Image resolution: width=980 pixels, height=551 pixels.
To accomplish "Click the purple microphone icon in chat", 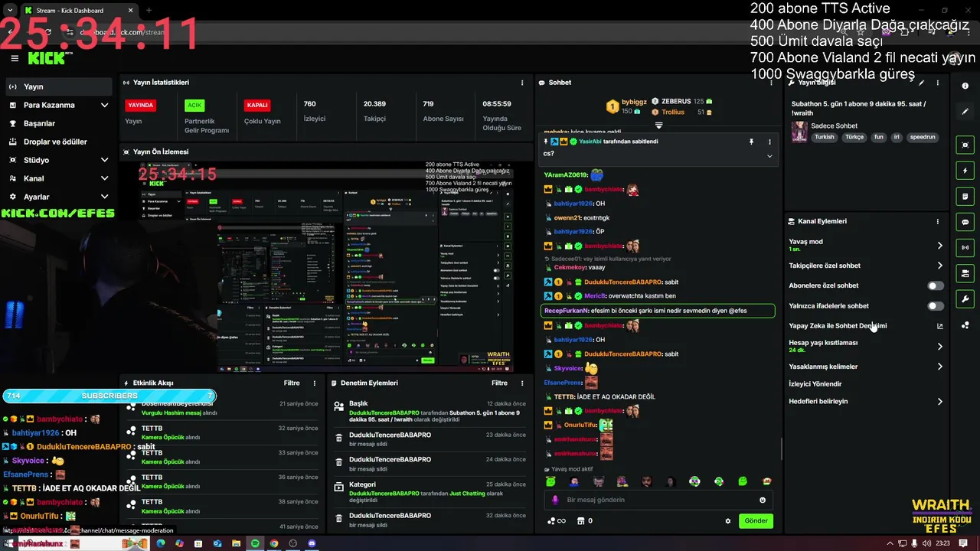I will click(x=556, y=500).
